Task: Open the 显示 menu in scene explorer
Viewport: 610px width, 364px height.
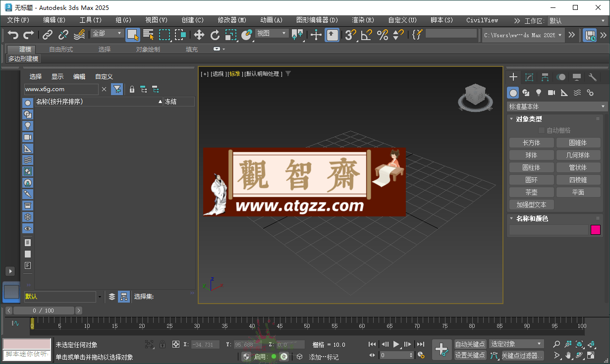Action: click(57, 76)
